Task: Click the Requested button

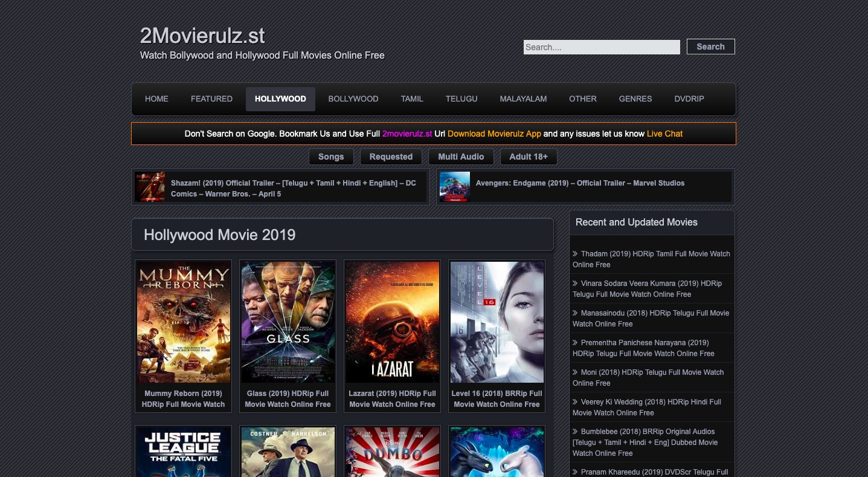Action: point(391,157)
